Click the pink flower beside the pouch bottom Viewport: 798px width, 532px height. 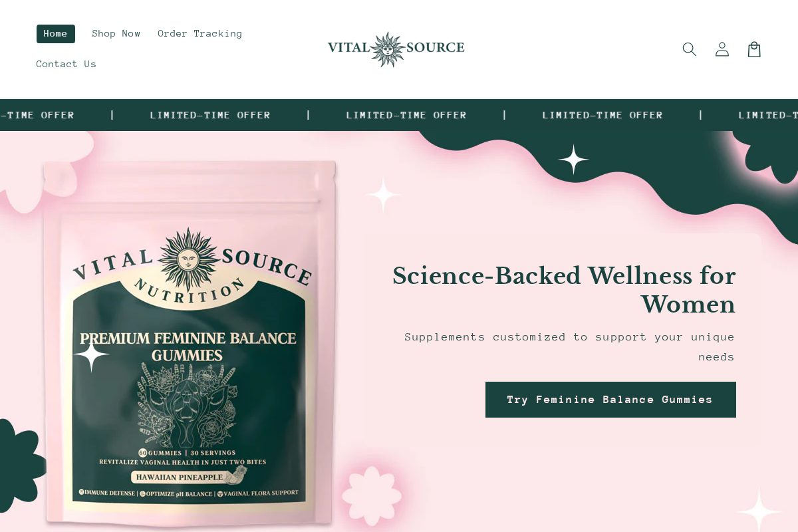(372, 496)
